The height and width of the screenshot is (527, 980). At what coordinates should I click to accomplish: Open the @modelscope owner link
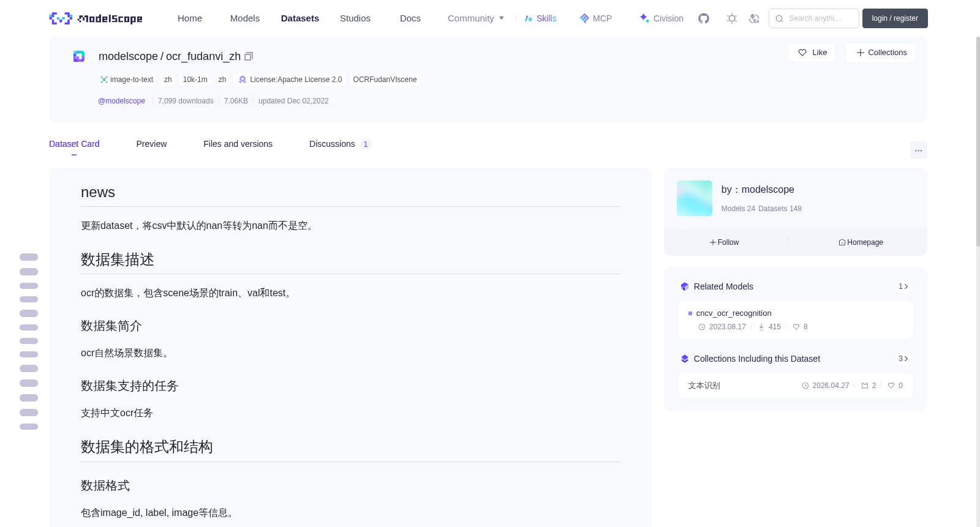click(122, 101)
